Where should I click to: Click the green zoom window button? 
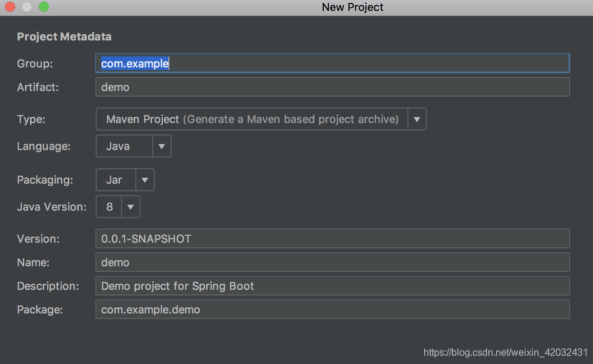(44, 7)
